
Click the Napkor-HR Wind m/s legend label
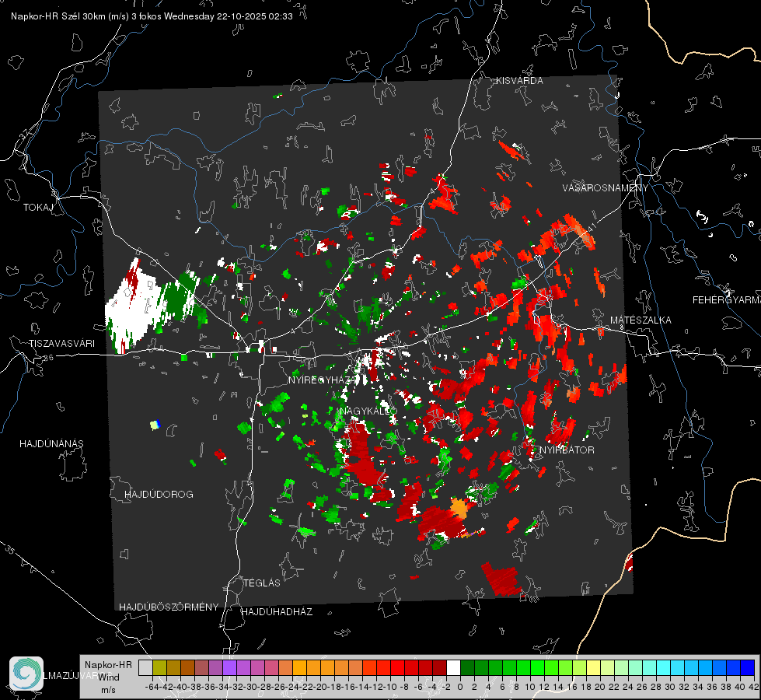point(108,677)
